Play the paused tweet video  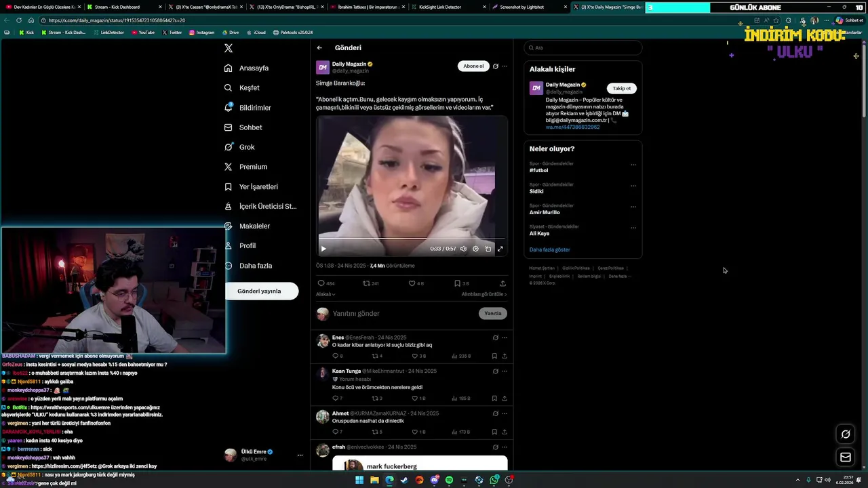(323, 249)
